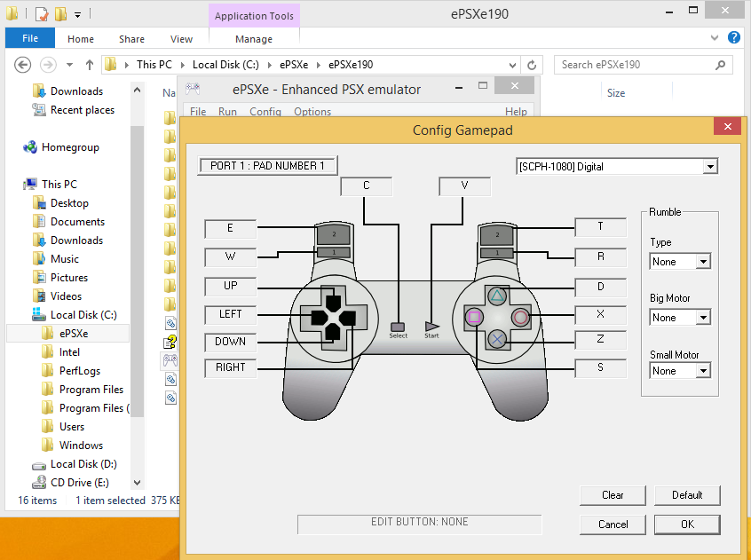This screenshot has width=751, height=560.
Task: Click the search magnifier icon
Action: coord(720,65)
